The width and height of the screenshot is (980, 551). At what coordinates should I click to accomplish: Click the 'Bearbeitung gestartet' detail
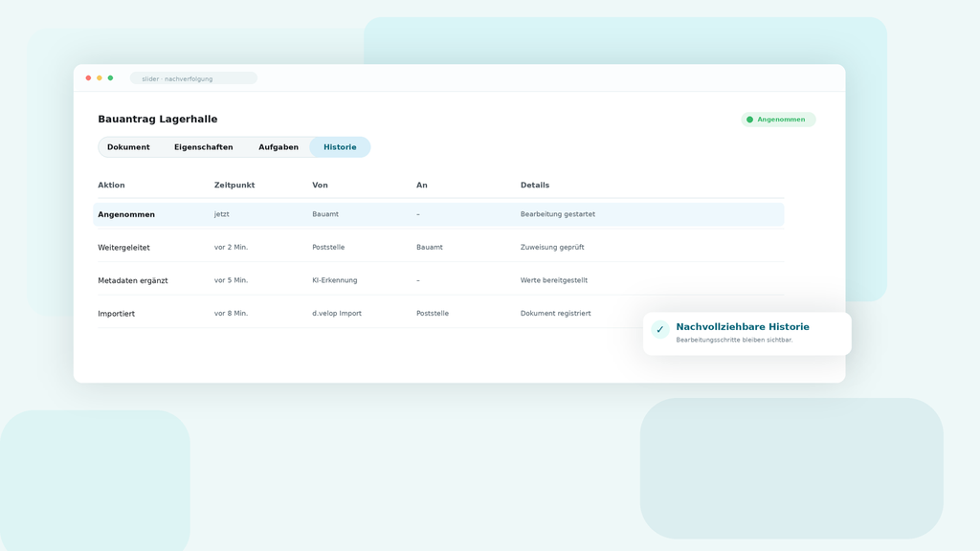pos(558,214)
